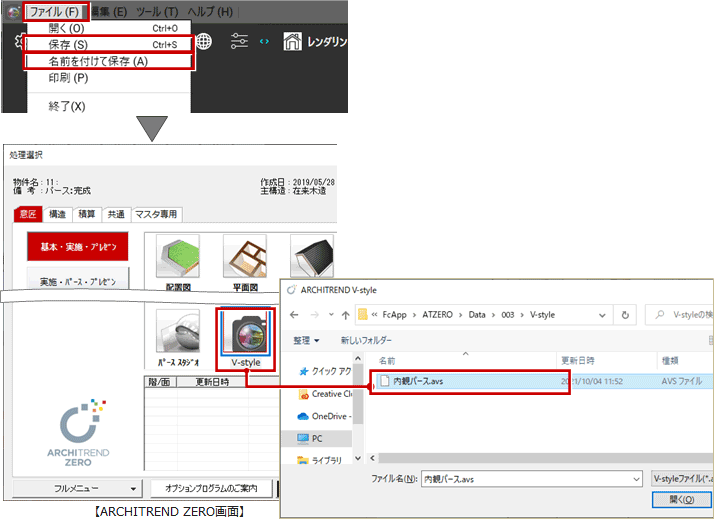Viewport: 714px width, 528px height.
Task: Click Data in the address path
Action: pyautogui.click(x=477, y=315)
